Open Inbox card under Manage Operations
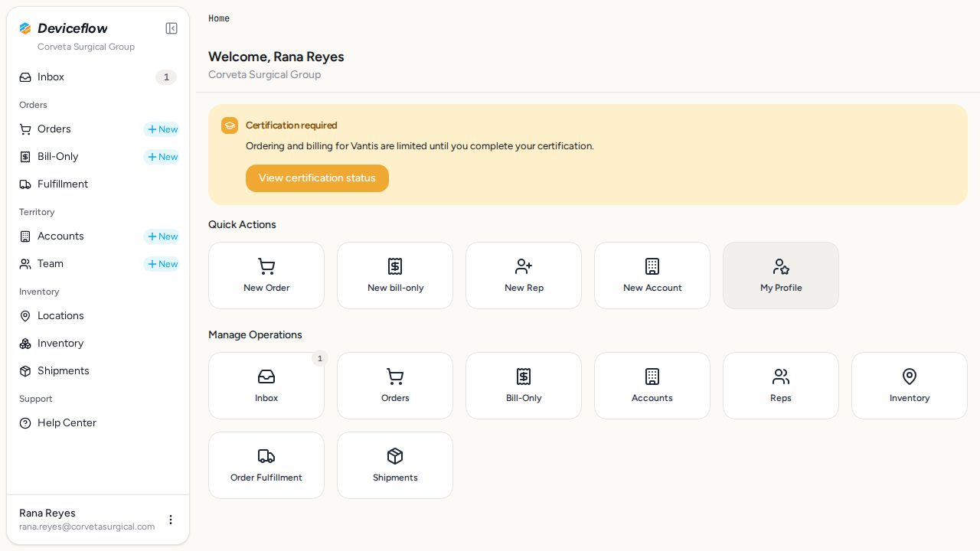This screenshot has height=551, width=980. (266, 386)
